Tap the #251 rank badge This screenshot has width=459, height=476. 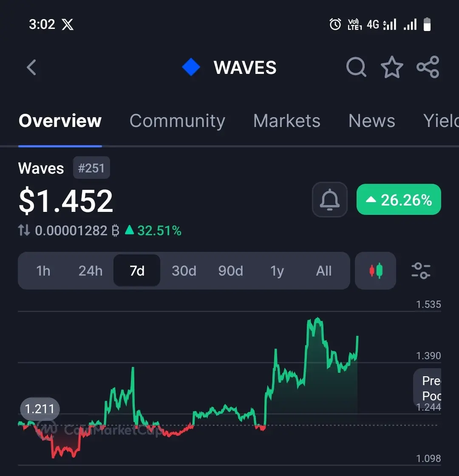pyautogui.click(x=91, y=168)
